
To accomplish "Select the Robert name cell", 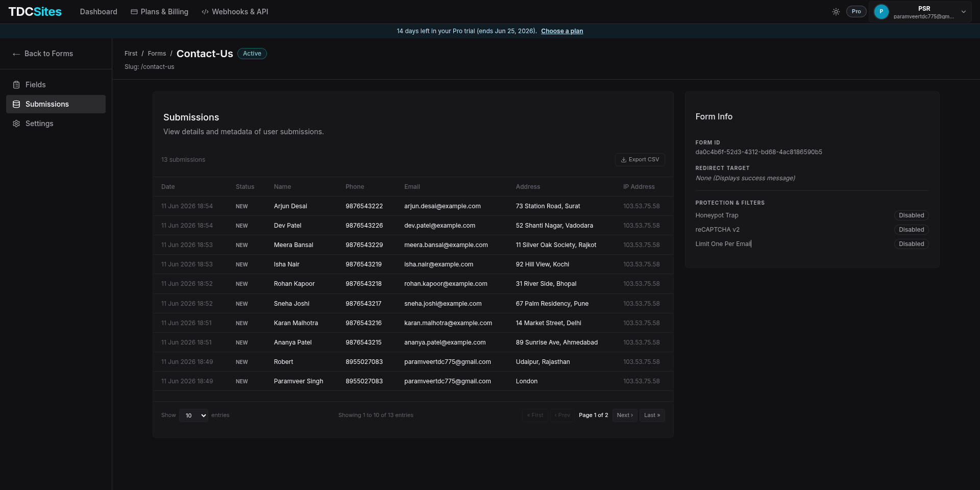I will 283,362.
